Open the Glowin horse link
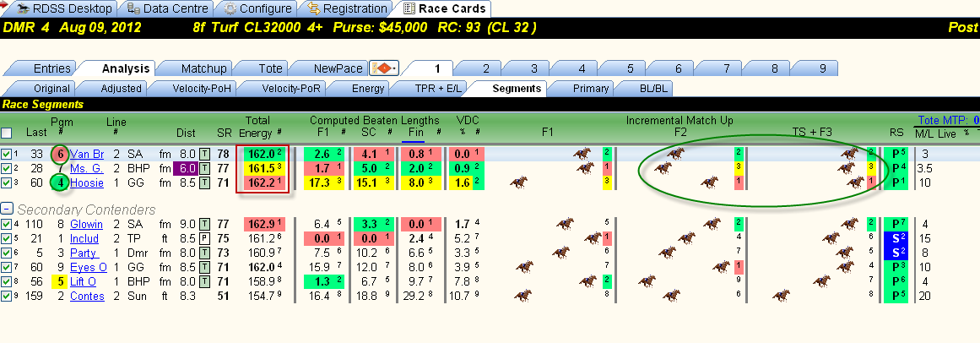 coord(86,224)
